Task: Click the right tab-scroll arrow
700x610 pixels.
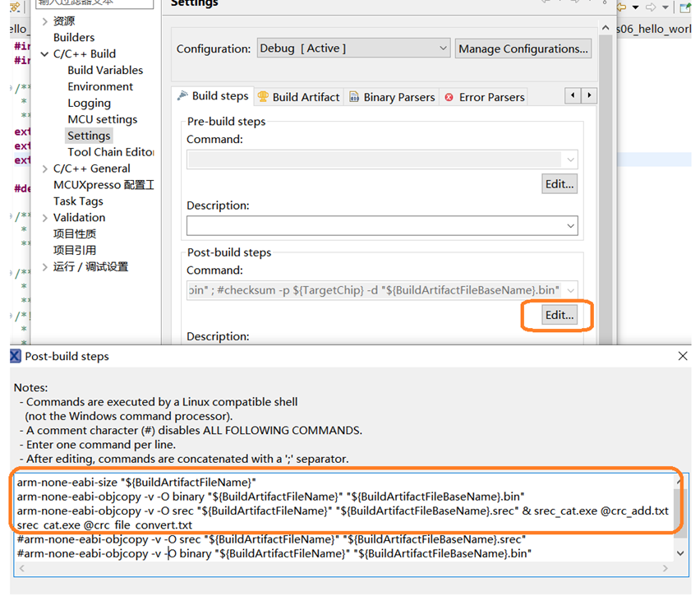Action: (589, 95)
